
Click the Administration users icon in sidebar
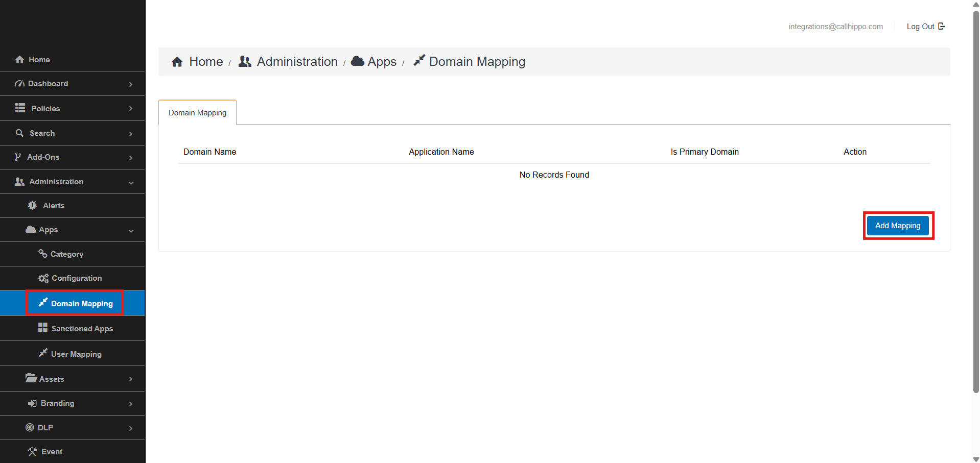click(19, 182)
